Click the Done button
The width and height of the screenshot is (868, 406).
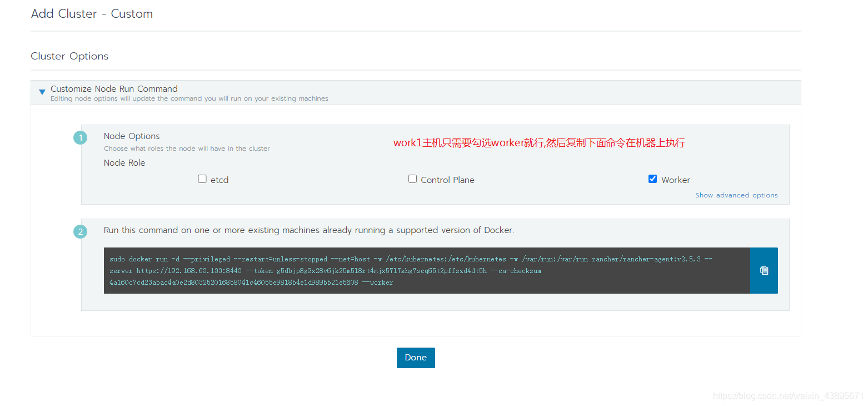tap(416, 358)
